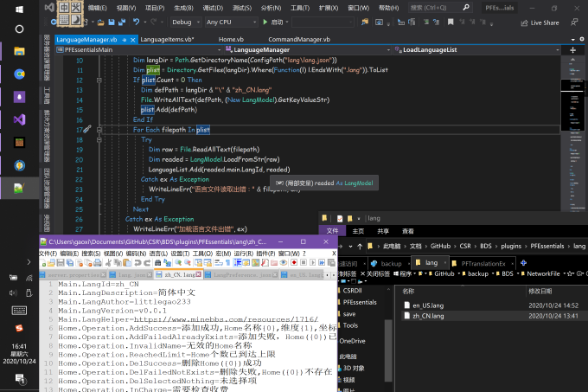Open LanguageManager class dropdown
588x392 pixels.
(x=308, y=50)
